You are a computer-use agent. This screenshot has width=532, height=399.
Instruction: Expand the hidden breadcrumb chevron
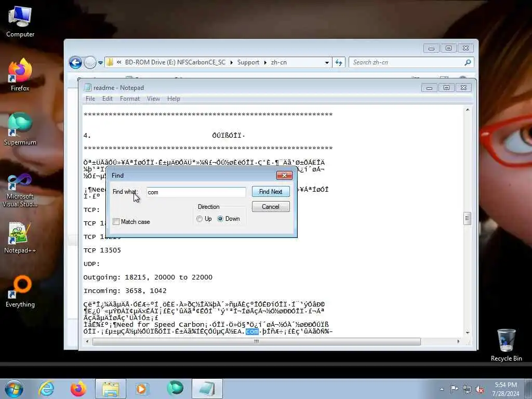[x=119, y=62]
